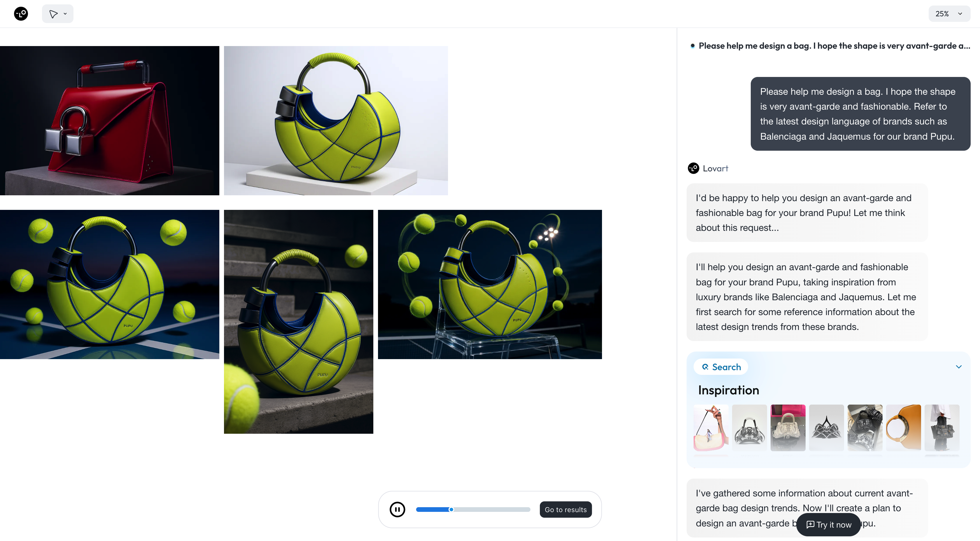Screen dimensions: 980x541
Task: Click the Lovart avatar beside assistant name
Action: click(693, 168)
